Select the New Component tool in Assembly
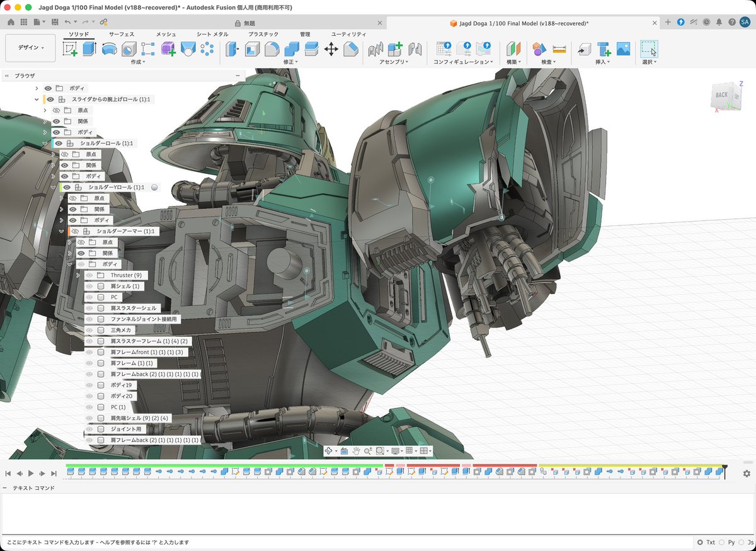 (x=395, y=49)
